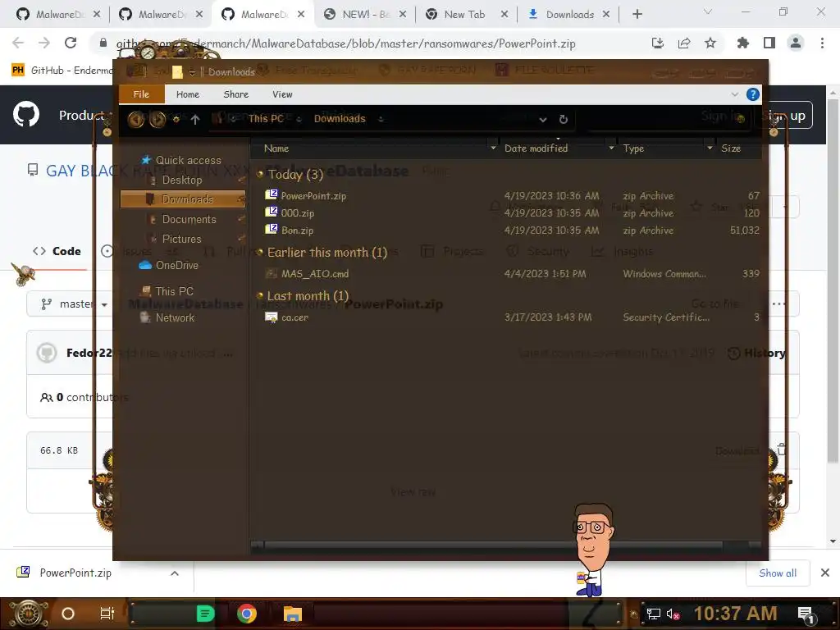Select OneDrive in navigation pane
This screenshot has width=840, height=630.
coord(169,265)
